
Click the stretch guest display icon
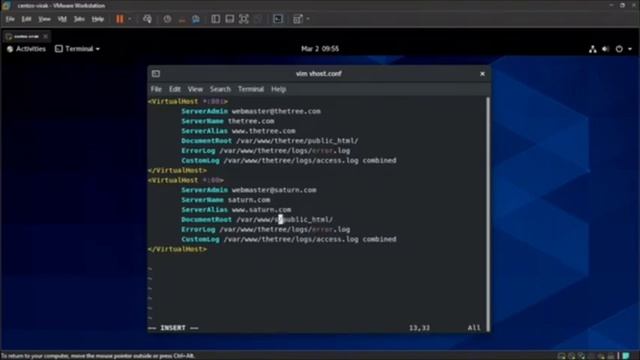pos(298,19)
